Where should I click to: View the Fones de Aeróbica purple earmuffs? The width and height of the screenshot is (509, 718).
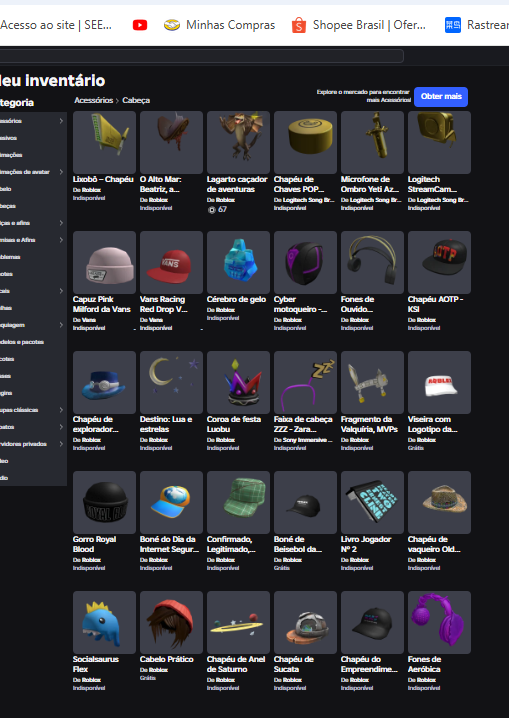click(439, 622)
